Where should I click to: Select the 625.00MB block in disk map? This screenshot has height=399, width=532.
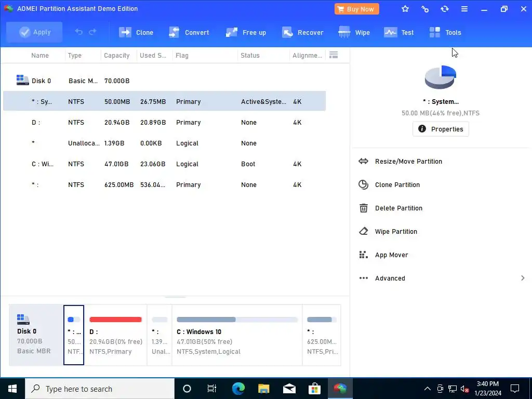pos(322,335)
